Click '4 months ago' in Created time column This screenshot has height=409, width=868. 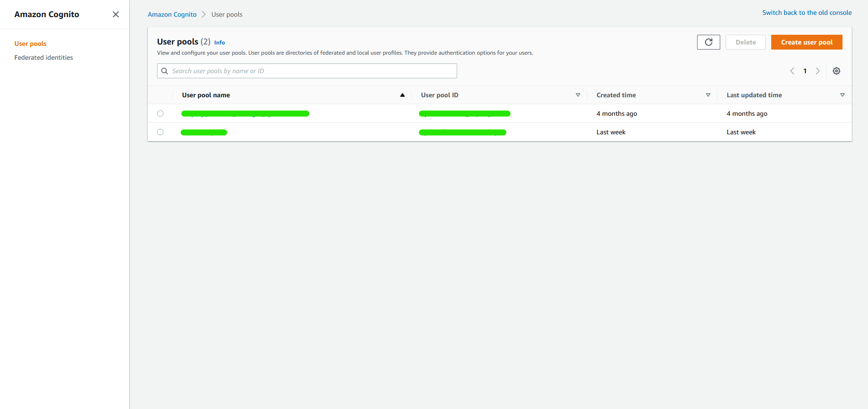[x=616, y=113]
